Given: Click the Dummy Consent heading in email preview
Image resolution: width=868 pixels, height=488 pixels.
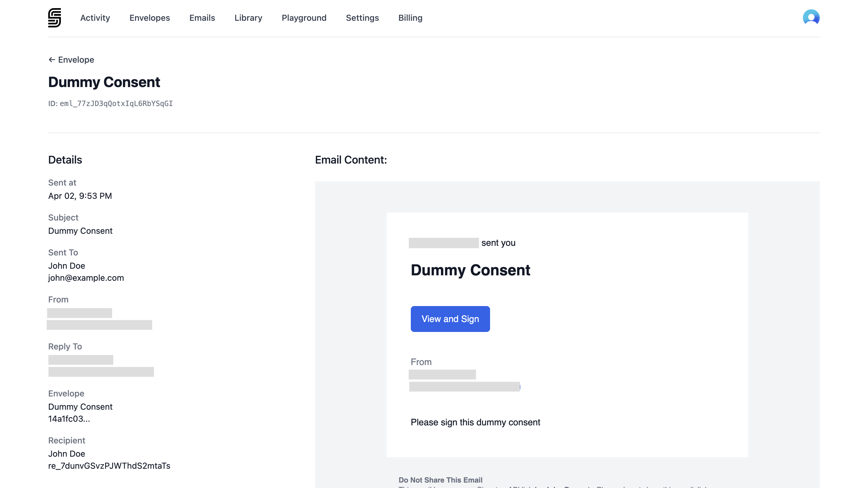Looking at the screenshot, I should (470, 270).
